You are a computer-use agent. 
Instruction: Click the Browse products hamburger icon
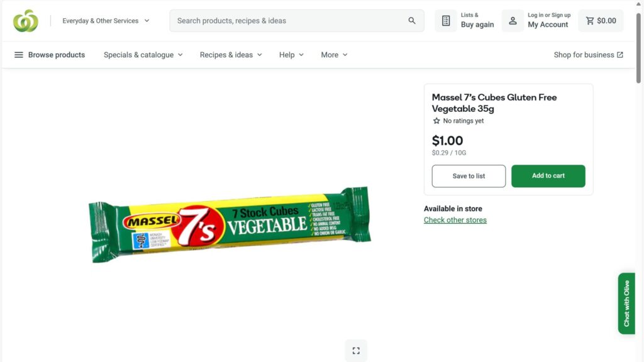[19, 55]
